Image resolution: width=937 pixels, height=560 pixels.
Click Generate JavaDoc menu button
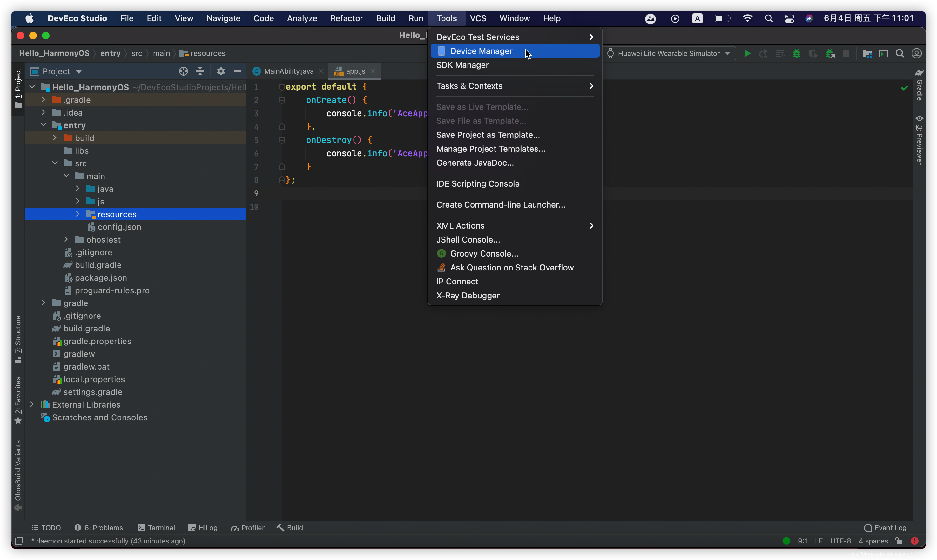pyautogui.click(x=475, y=163)
